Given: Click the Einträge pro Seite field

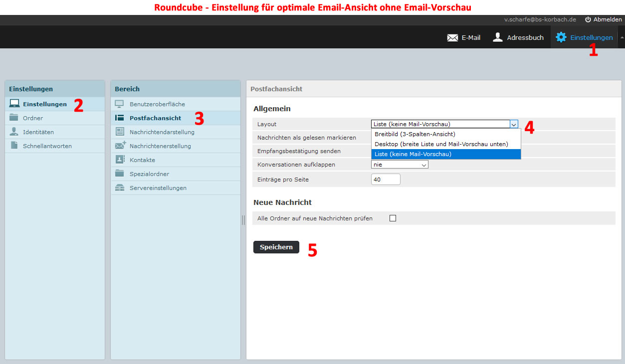Looking at the screenshot, I should click(x=386, y=179).
